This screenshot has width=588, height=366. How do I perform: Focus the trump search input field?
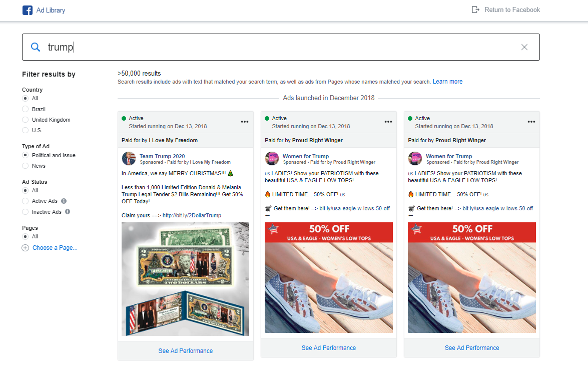pyautogui.click(x=281, y=47)
